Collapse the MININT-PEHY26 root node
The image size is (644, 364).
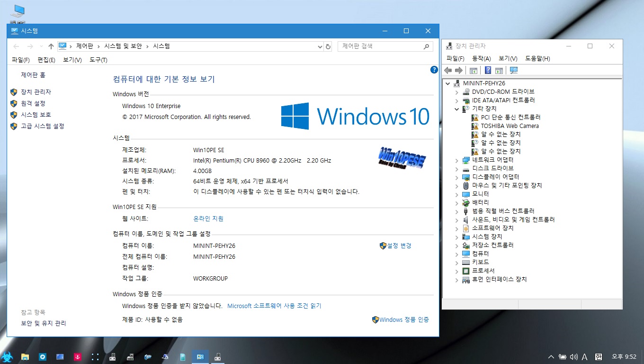tap(447, 83)
